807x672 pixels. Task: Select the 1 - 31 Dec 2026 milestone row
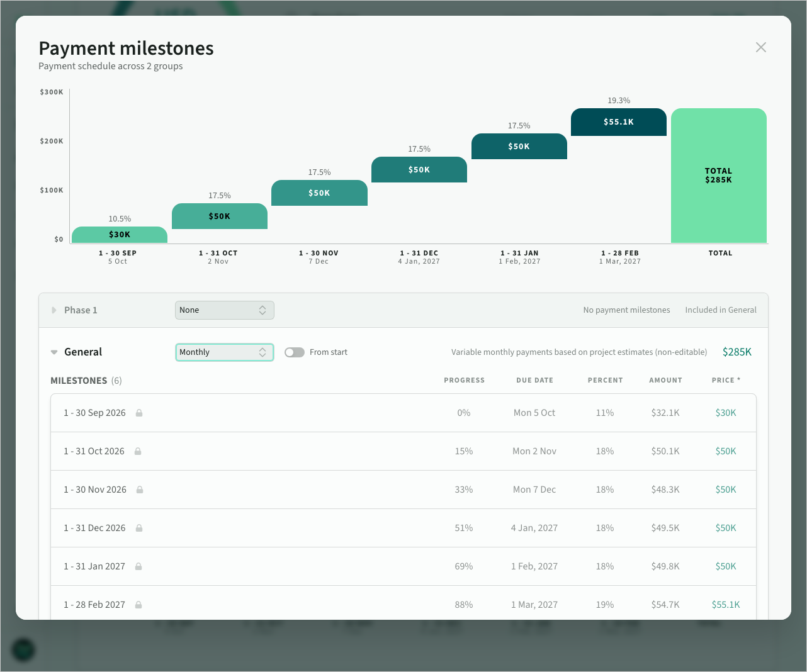tap(403, 528)
